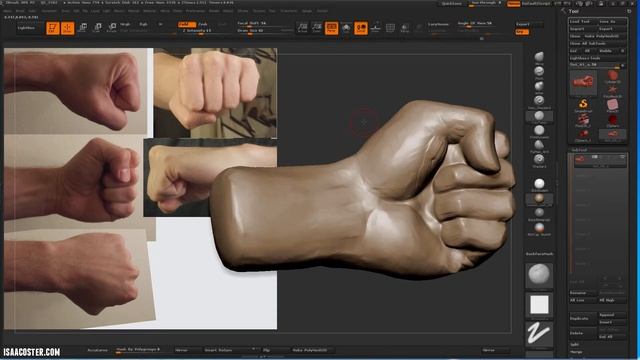This screenshot has width=640, height=360.
Task: Toggle PolyFrame wireframe display icon
Action: (x=390, y=28)
